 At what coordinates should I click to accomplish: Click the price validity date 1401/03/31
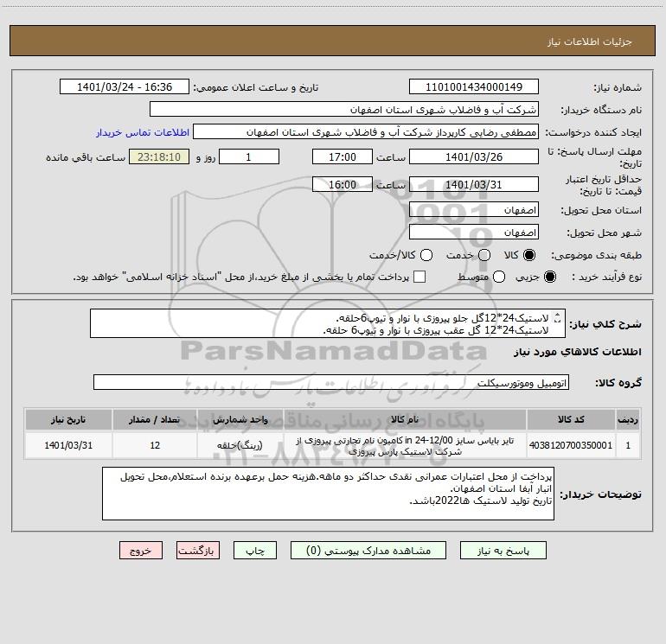pyautogui.click(x=474, y=184)
